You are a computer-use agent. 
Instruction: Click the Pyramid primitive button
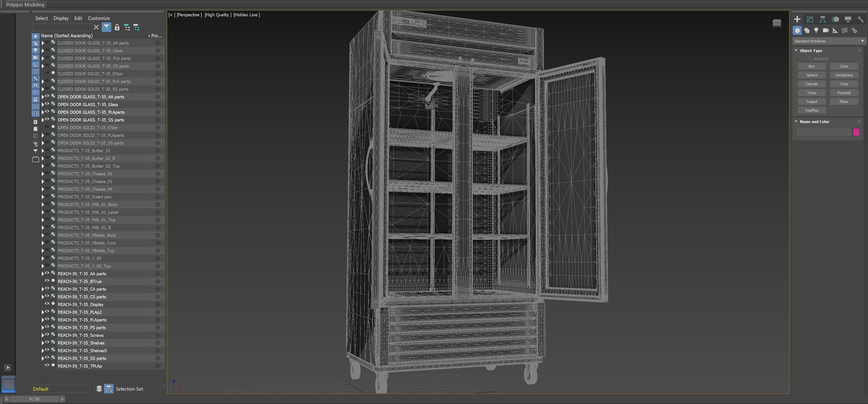pos(844,93)
